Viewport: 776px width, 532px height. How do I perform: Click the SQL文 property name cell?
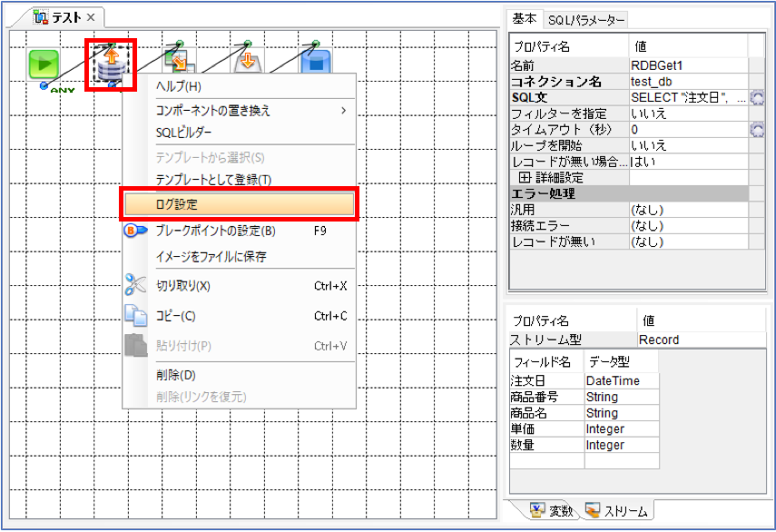tap(569, 97)
